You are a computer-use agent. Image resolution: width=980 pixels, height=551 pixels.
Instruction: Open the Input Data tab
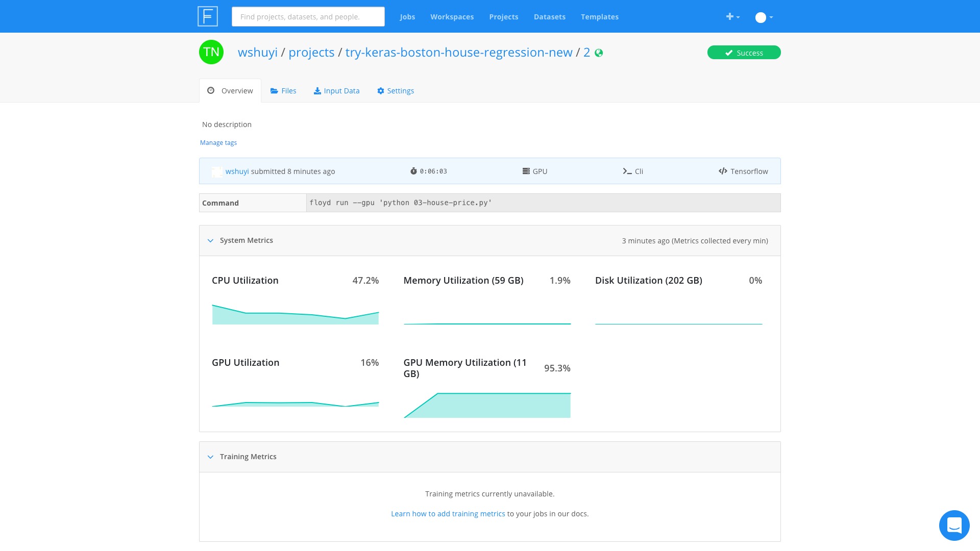(336, 91)
